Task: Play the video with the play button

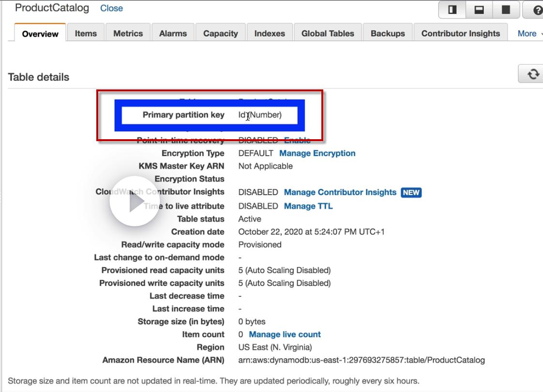Action: click(135, 202)
